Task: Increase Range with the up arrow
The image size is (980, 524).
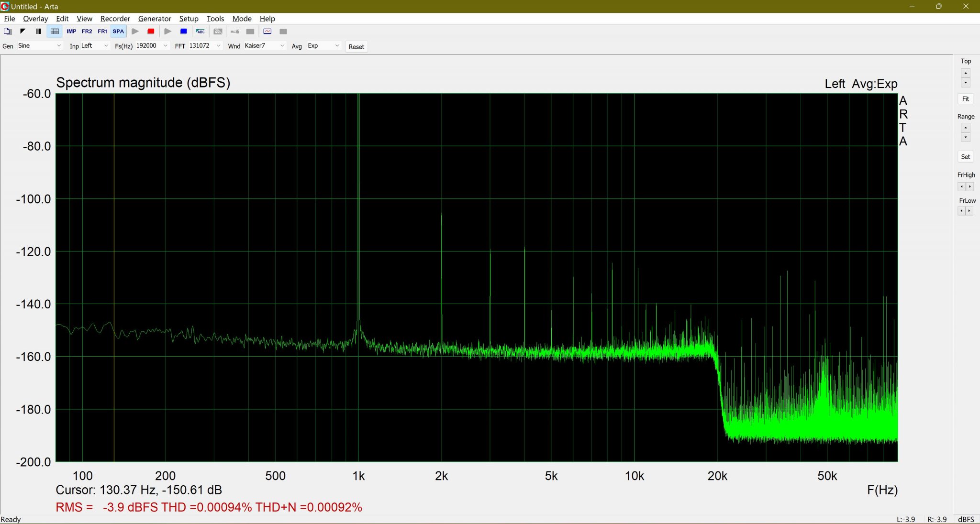Action: (966, 128)
